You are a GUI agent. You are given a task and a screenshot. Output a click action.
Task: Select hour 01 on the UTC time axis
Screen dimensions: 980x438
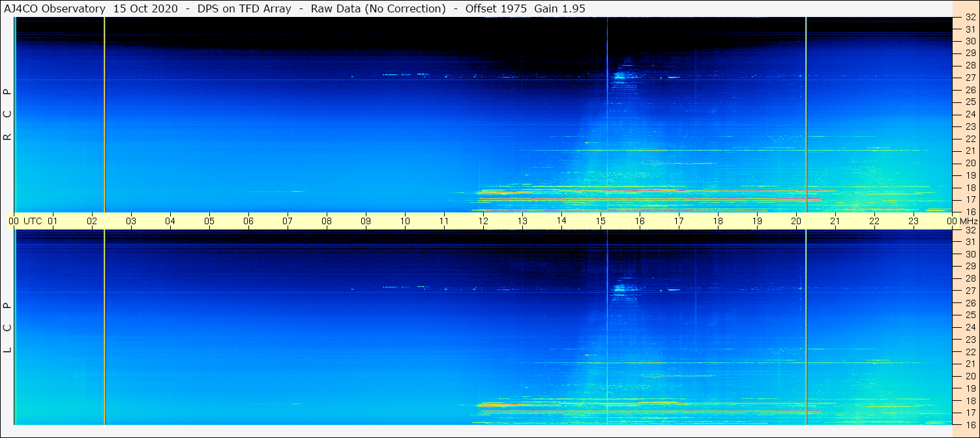point(53,221)
